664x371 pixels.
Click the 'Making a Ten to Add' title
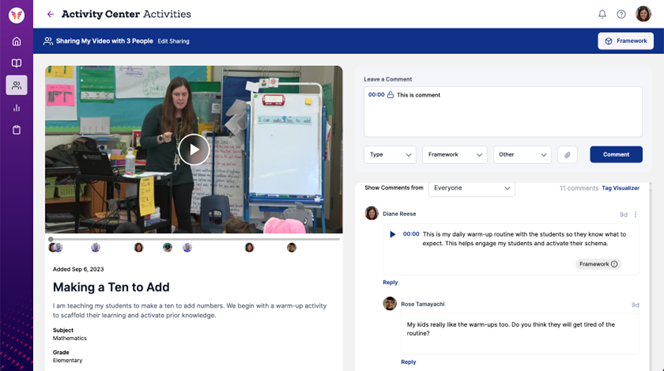pyautogui.click(x=111, y=287)
